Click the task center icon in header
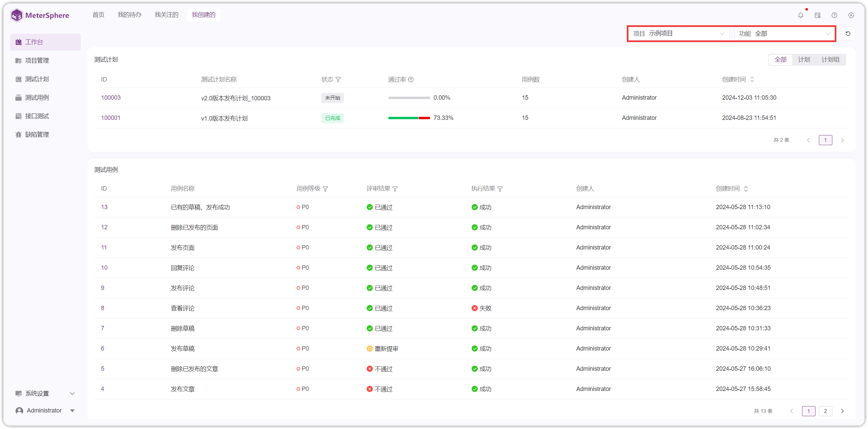Screen dimensions: 868x429 817,15
